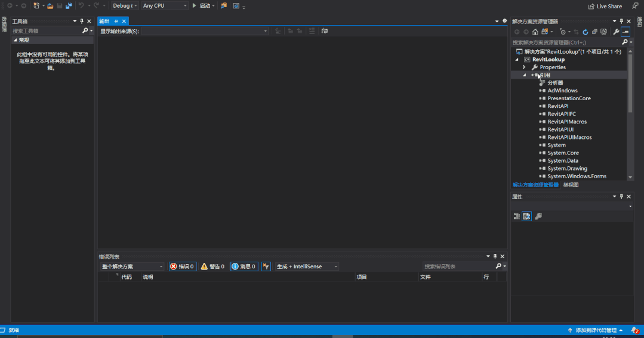Toggle the Warnings 0 filter button
Screen dimensions: 644x338
pyautogui.click(x=213, y=266)
